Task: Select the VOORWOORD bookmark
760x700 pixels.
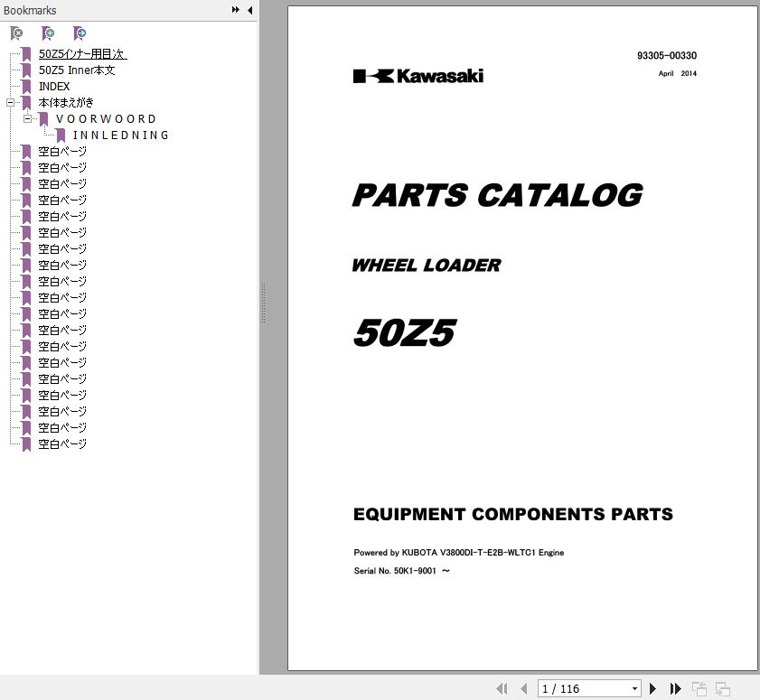Action: [x=106, y=119]
